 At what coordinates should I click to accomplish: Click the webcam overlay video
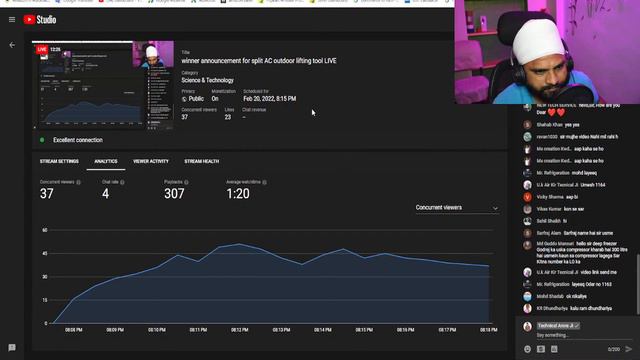547,52
